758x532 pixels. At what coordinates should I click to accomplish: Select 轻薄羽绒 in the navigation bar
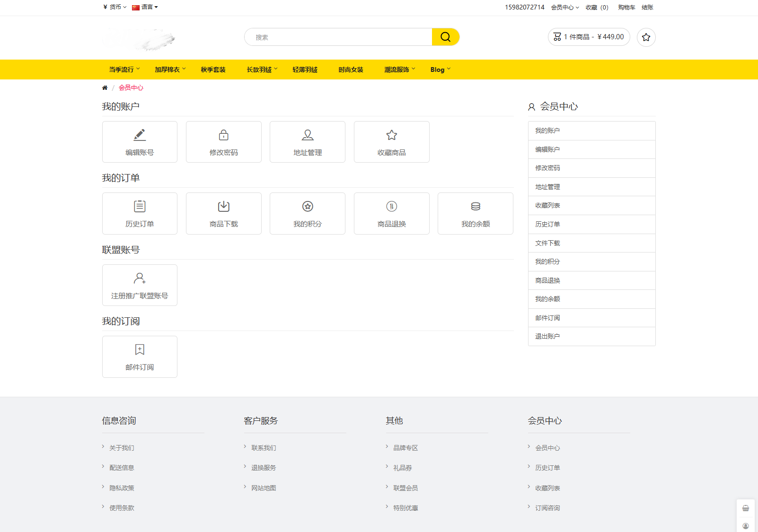305,70
